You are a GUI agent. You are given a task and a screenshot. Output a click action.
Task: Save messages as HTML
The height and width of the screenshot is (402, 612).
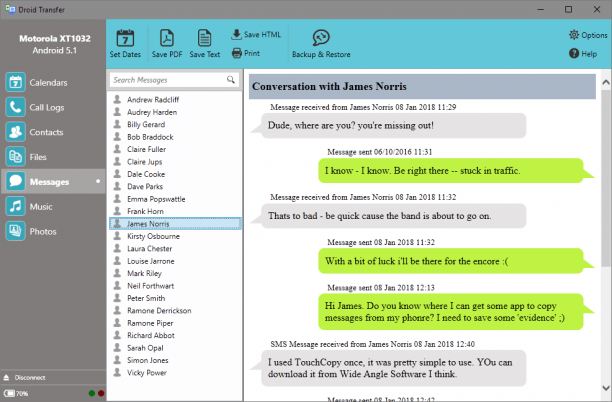point(256,34)
